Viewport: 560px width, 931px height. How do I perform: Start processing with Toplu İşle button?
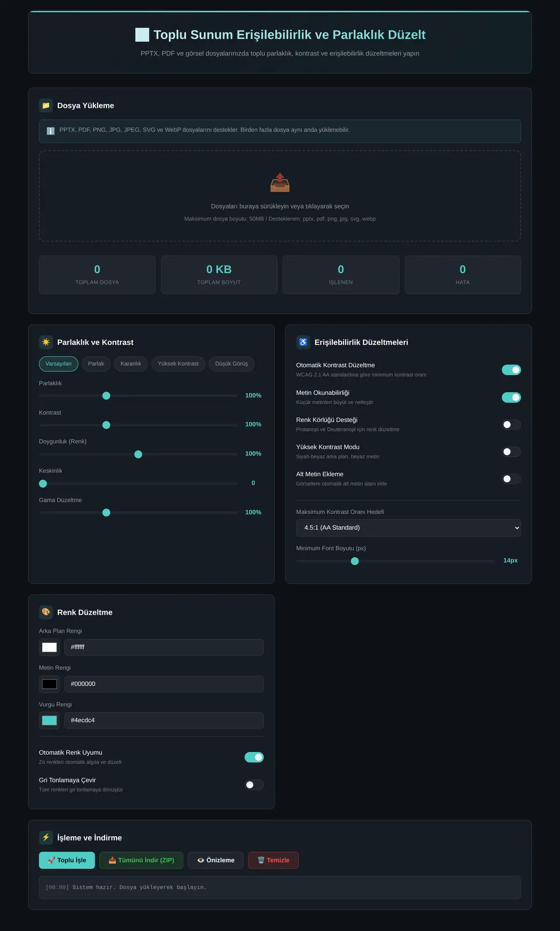point(67,860)
